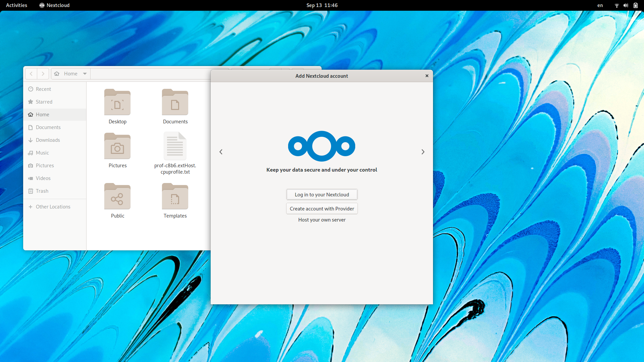Open the Public folder
644x362 pixels.
pyautogui.click(x=117, y=200)
